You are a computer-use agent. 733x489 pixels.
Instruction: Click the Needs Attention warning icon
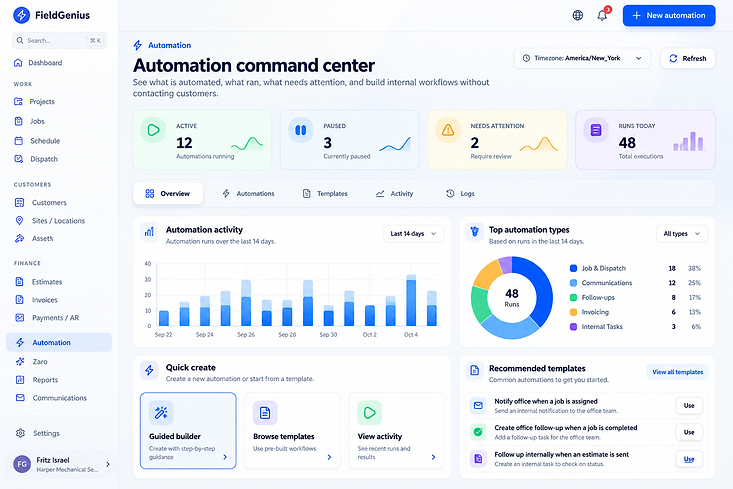pyautogui.click(x=448, y=130)
